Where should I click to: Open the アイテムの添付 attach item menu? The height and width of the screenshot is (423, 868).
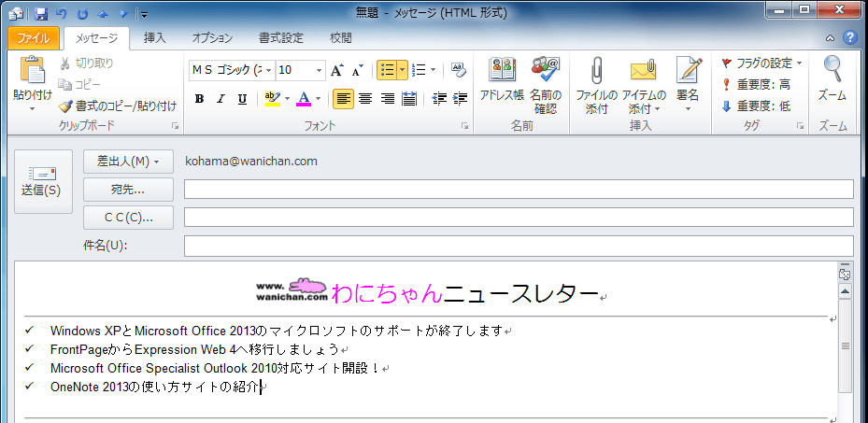click(645, 84)
